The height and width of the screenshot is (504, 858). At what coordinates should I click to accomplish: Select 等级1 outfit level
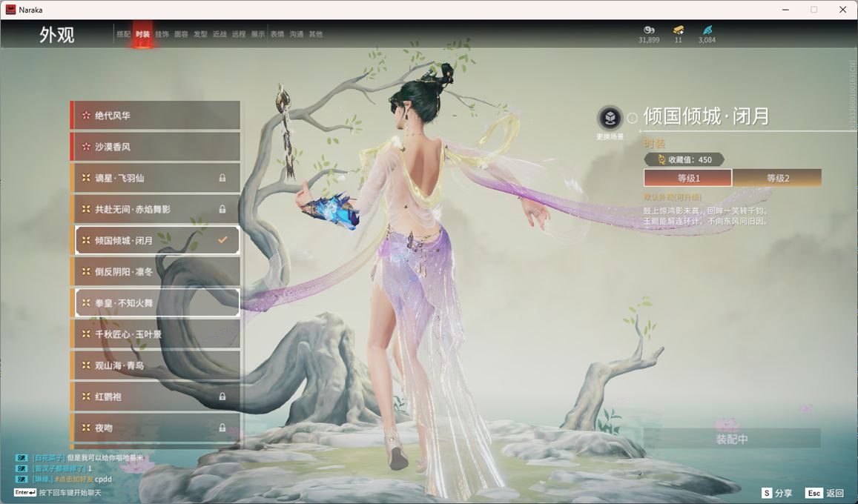pos(687,178)
